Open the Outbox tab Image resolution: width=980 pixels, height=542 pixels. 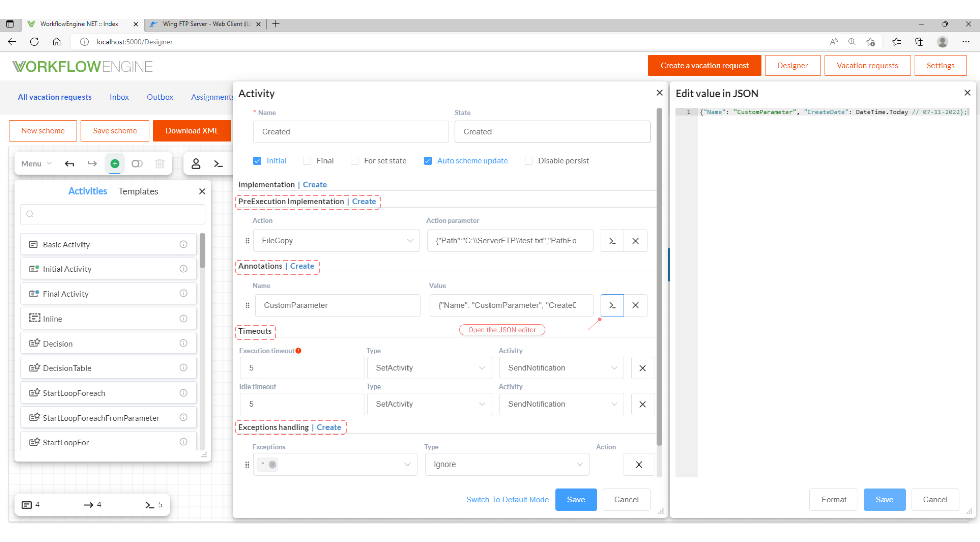160,97
